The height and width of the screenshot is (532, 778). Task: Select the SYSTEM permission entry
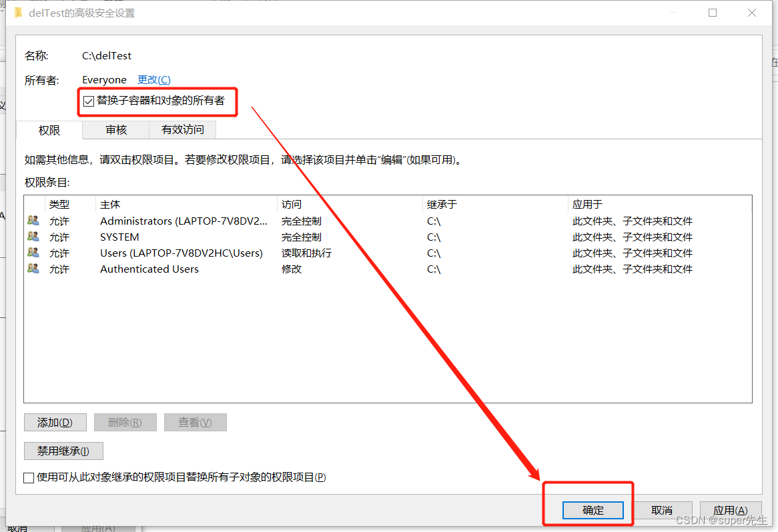[388, 237]
